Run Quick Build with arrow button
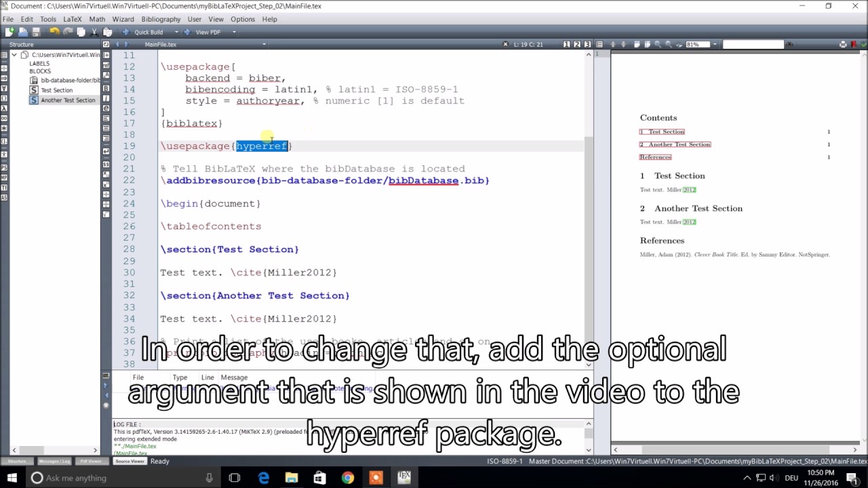This screenshot has height=488, width=868. tap(125, 32)
